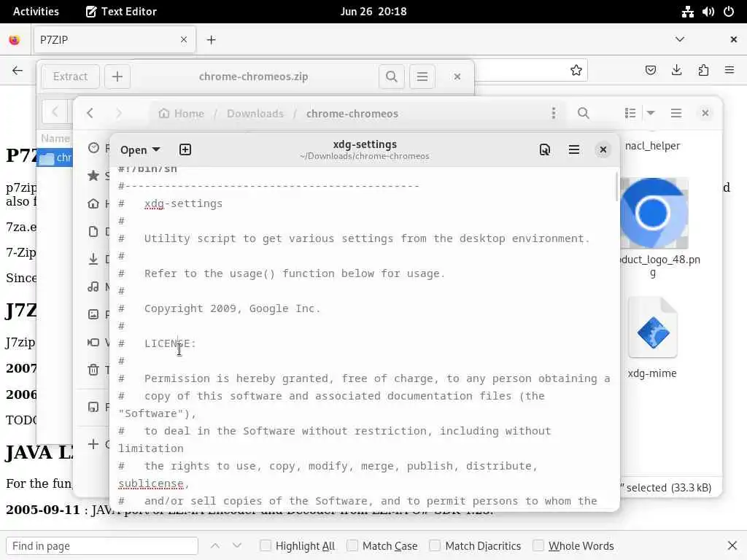Click the Videos sidebar camera icon

(x=93, y=342)
